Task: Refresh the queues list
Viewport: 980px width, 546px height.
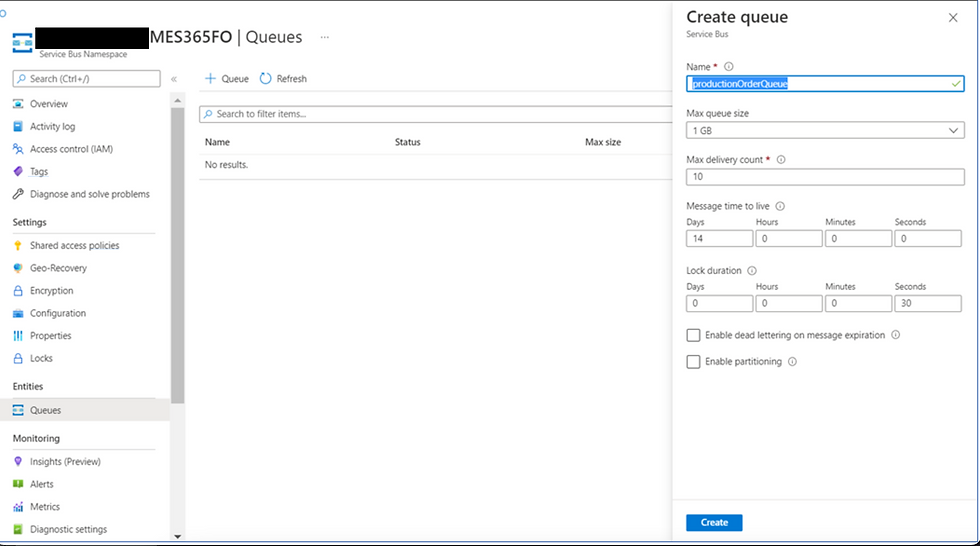Action: (283, 79)
